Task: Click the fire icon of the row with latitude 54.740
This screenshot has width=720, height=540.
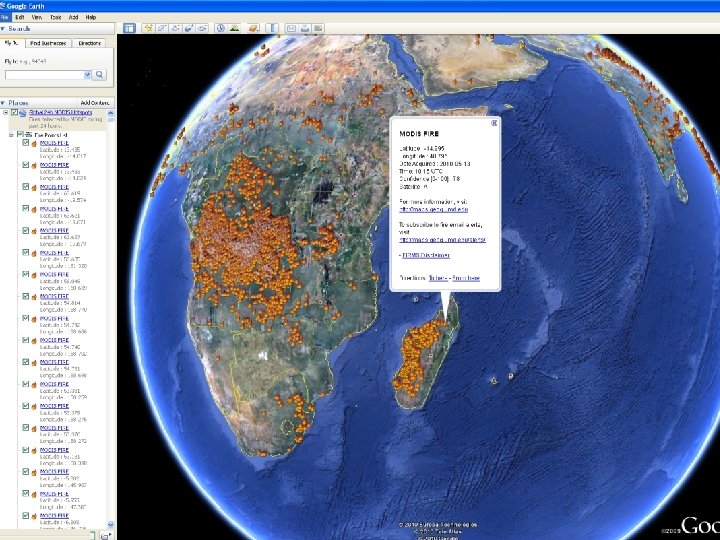Action: click(34, 341)
